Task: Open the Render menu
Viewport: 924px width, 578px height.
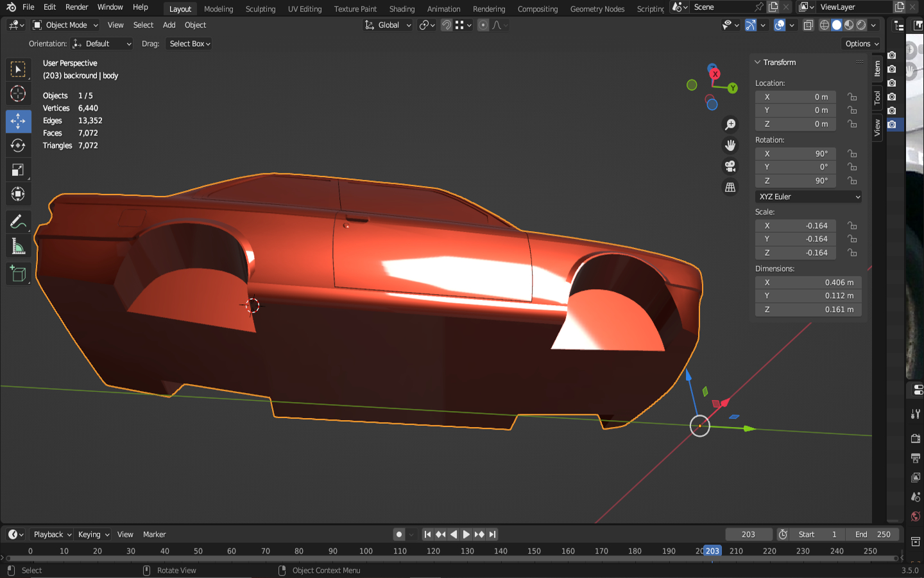Action: pos(76,7)
